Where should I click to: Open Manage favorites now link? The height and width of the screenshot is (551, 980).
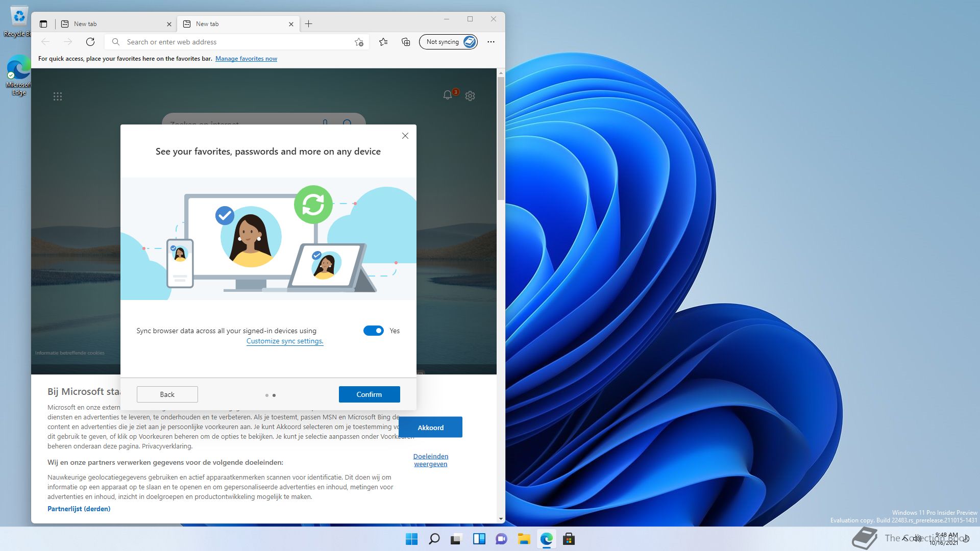246,59
